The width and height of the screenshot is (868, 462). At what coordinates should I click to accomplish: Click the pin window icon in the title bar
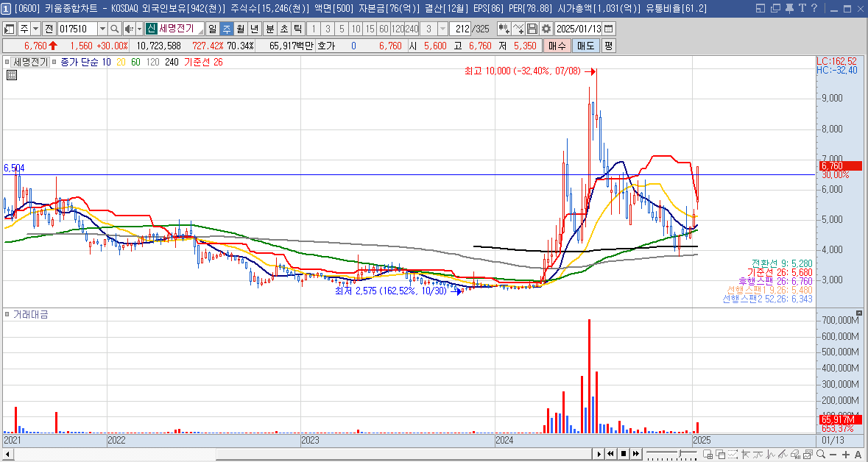pyautogui.click(x=790, y=8)
